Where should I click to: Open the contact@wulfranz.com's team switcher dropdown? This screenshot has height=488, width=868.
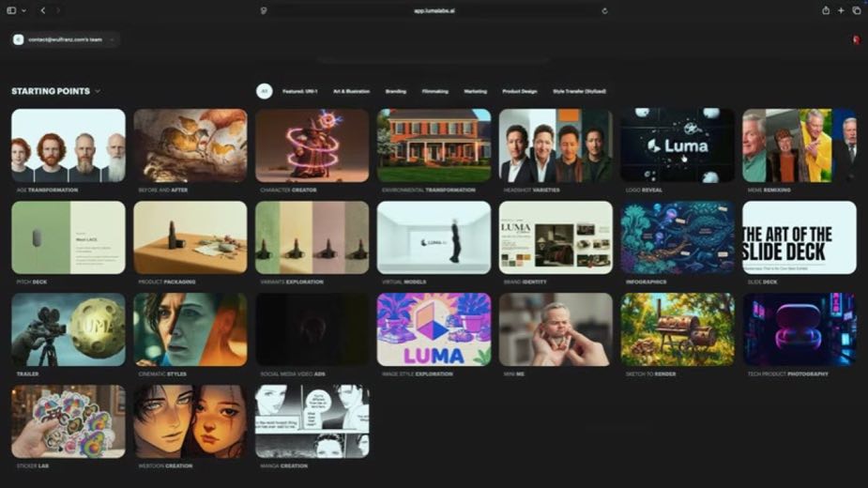[66, 39]
